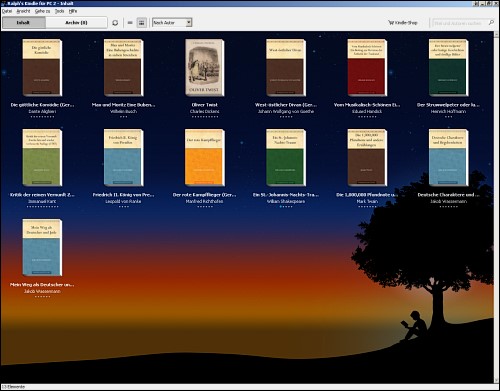Image resolution: width=500 pixels, height=391 pixels.
Task: Click author name 'Heinrich Hoffmann'
Action: [448, 111]
